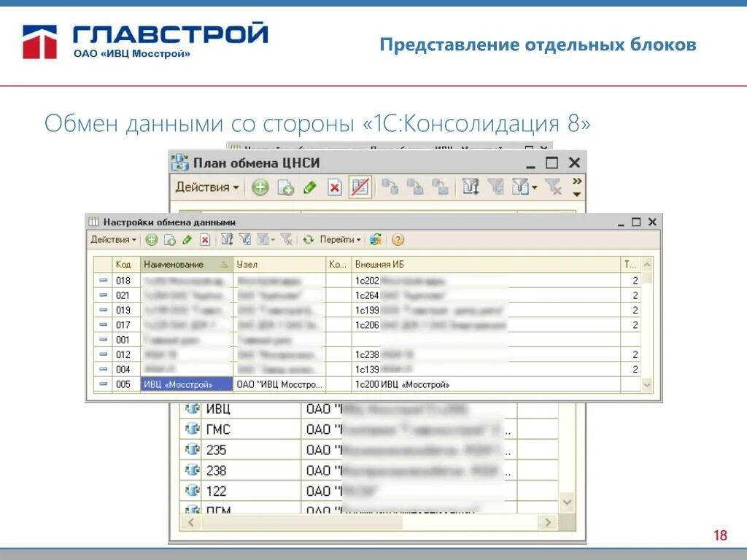Viewport: 747px width, 560px height.
Task: Open Действия menu in Настройки обмена данными
Action: click(113, 239)
